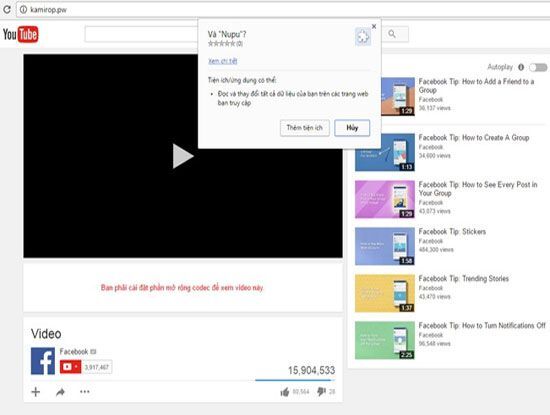Screen dimensions: 550x415
Task: Click the 'Và "Nupu"?' dialog title
Action: tap(227, 34)
